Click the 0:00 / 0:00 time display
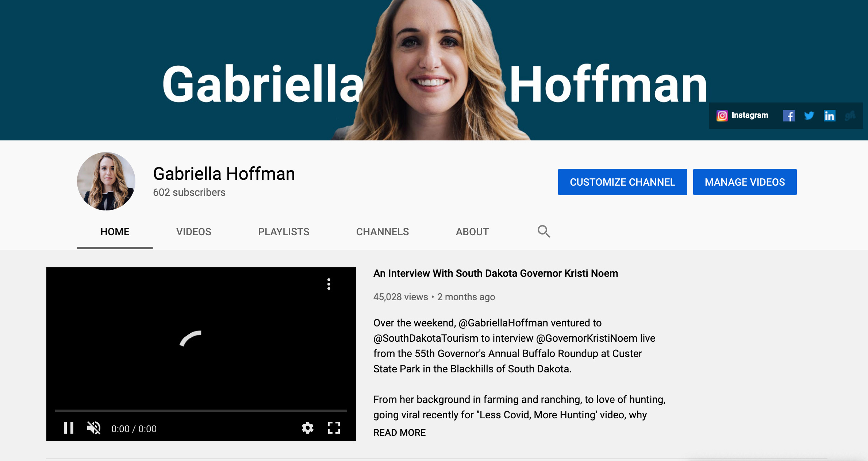The image size is (868, 461). [134, 429]
